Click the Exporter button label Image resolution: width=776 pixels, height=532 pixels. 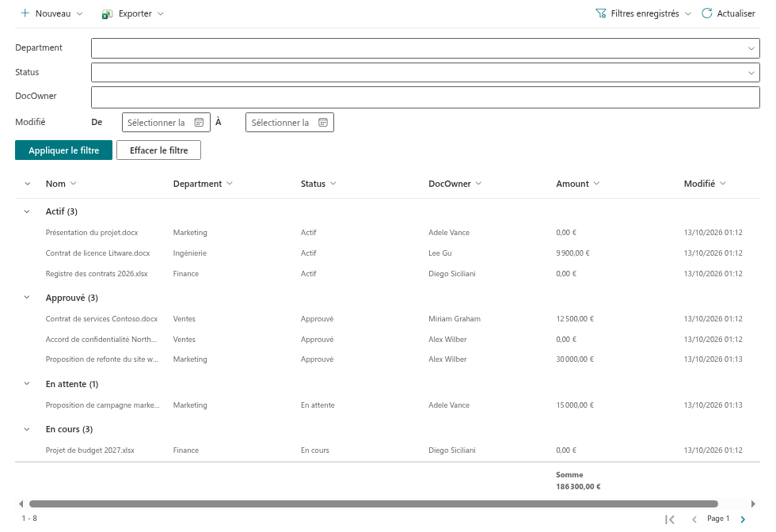pos(135,13)
